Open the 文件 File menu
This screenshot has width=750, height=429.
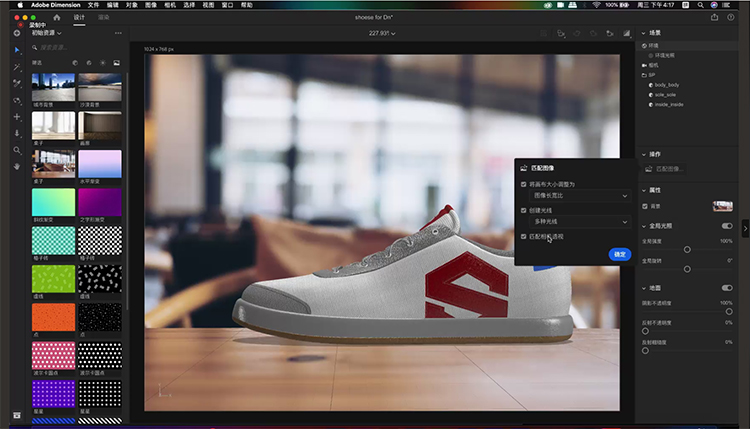tap(93, 5)
